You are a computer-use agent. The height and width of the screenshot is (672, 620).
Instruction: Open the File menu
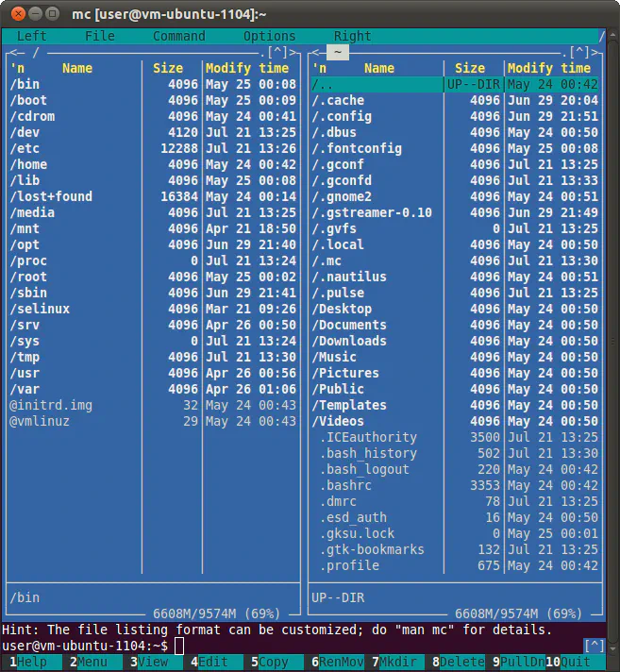click(99, 36)
